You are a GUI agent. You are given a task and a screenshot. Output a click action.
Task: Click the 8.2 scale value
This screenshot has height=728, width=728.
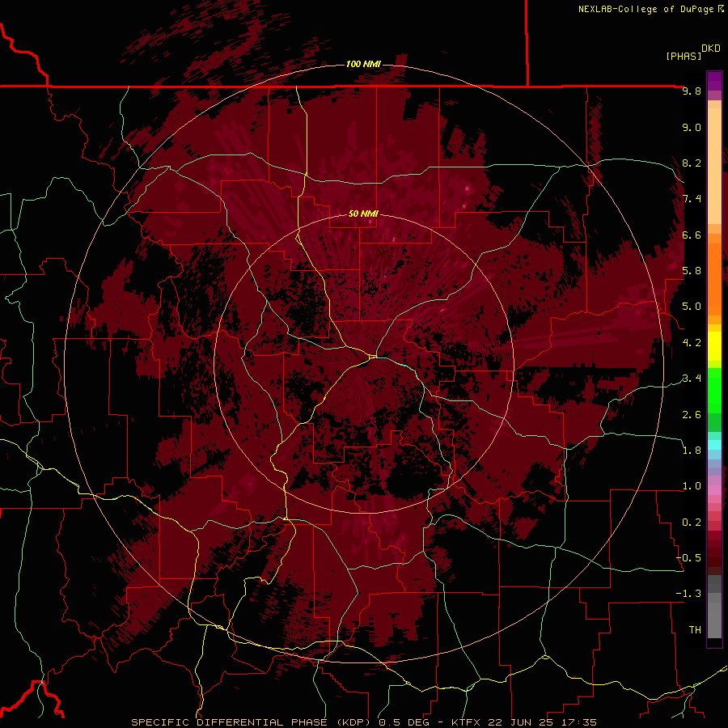[x=692, y=163]
